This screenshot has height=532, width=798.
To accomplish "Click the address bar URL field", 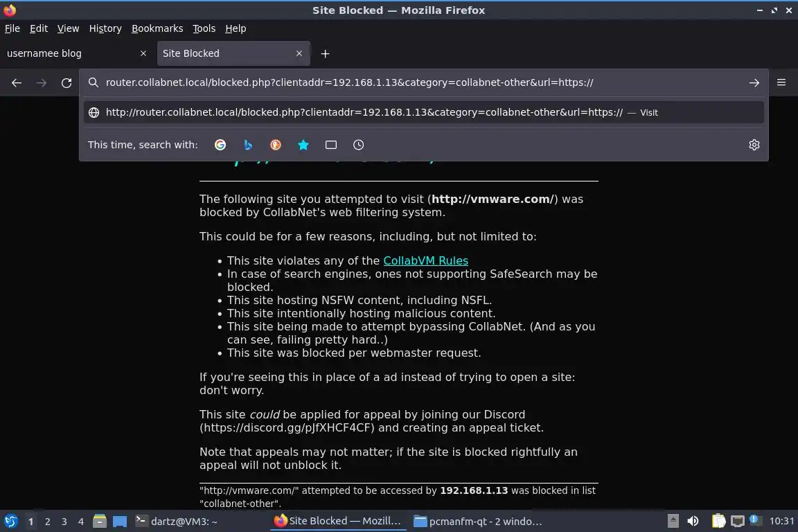I will point(423,82).
